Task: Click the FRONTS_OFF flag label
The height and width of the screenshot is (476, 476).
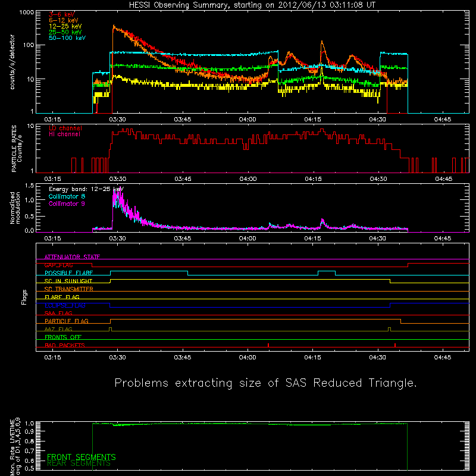Action: pos(63,337)
